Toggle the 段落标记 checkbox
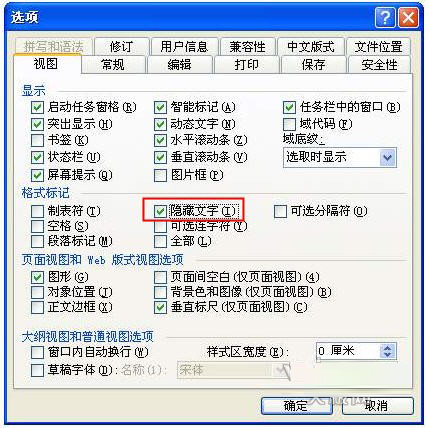Viewport: 428px width, 428px height. [37, 241]
